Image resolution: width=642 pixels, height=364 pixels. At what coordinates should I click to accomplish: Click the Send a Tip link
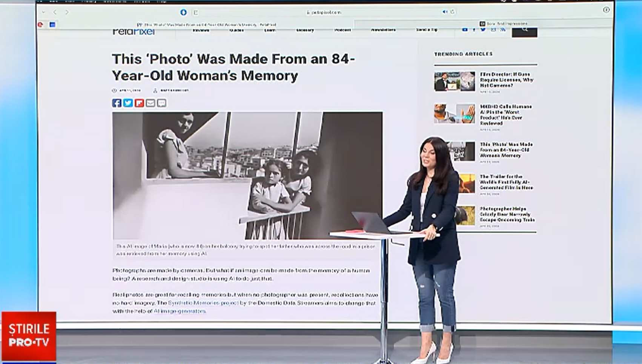[427, 30]
